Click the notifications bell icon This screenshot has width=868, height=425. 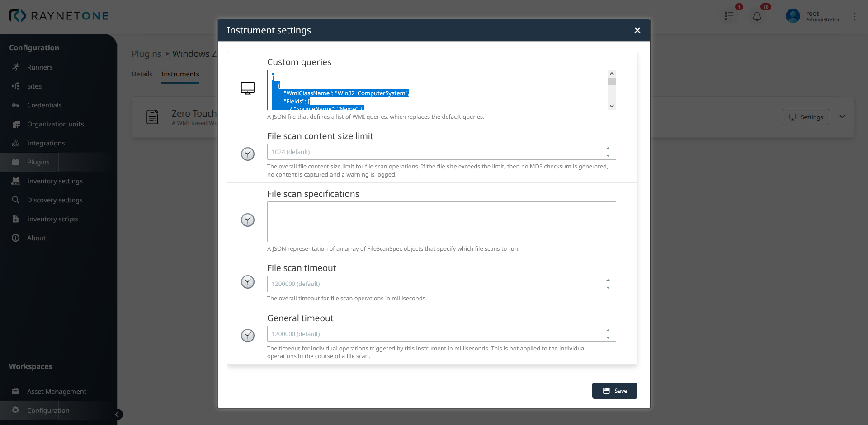757,17
